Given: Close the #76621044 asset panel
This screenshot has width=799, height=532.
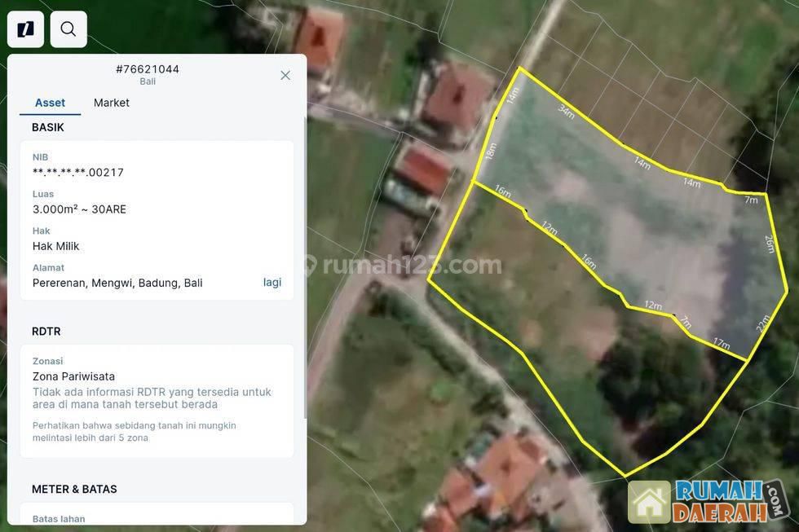Looking at the screenshot, I should point(285,75).
